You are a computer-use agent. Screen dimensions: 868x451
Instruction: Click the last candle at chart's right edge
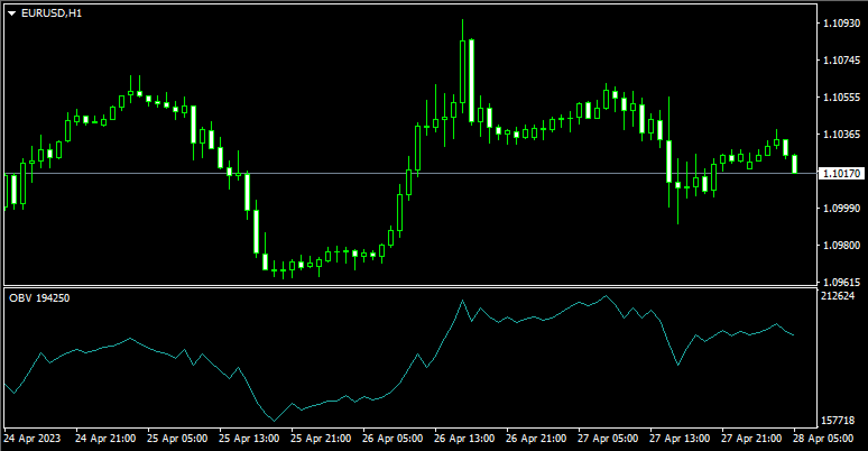click(795, 164)
